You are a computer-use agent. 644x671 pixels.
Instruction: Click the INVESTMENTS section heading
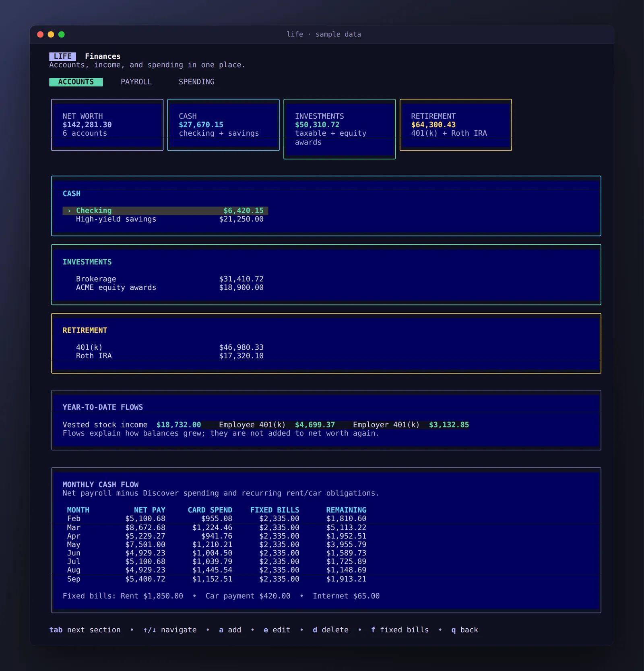(87, 262)
